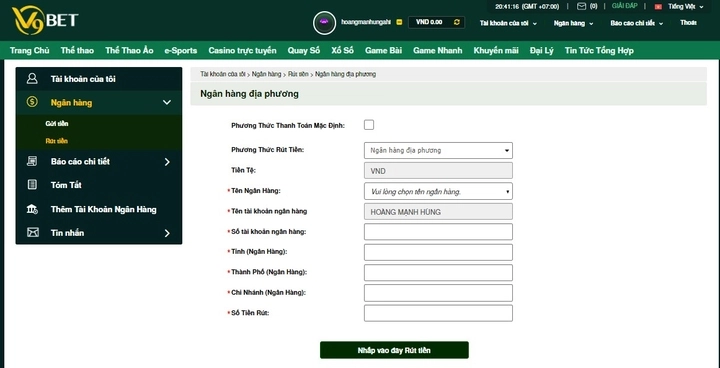Image resolution: width=720 pixels, height=368 pixels.
Task: Open Casino trực tuyến
Action: pyautogui.click(x=242, y=51)
